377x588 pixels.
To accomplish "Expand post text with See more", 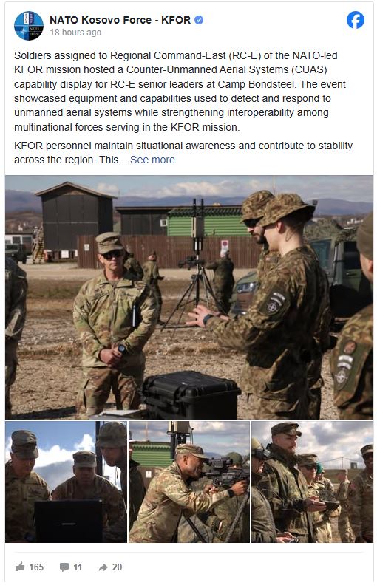I will [x=152, y=160].
